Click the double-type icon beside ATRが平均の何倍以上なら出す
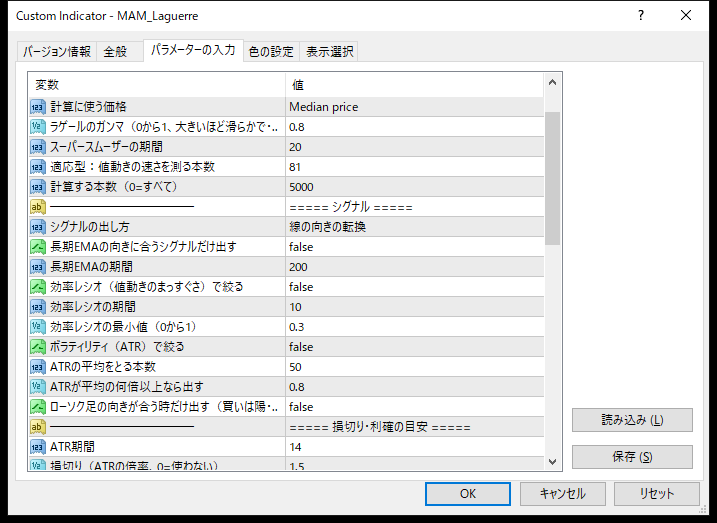The width and height of the screenshot is (717, 523). 38,387
